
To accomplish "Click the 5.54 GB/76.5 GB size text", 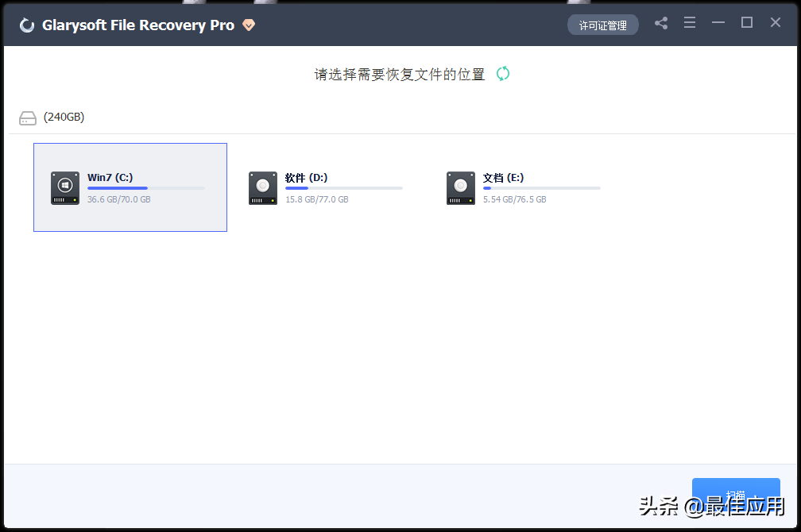I will [x=514, y=199].
